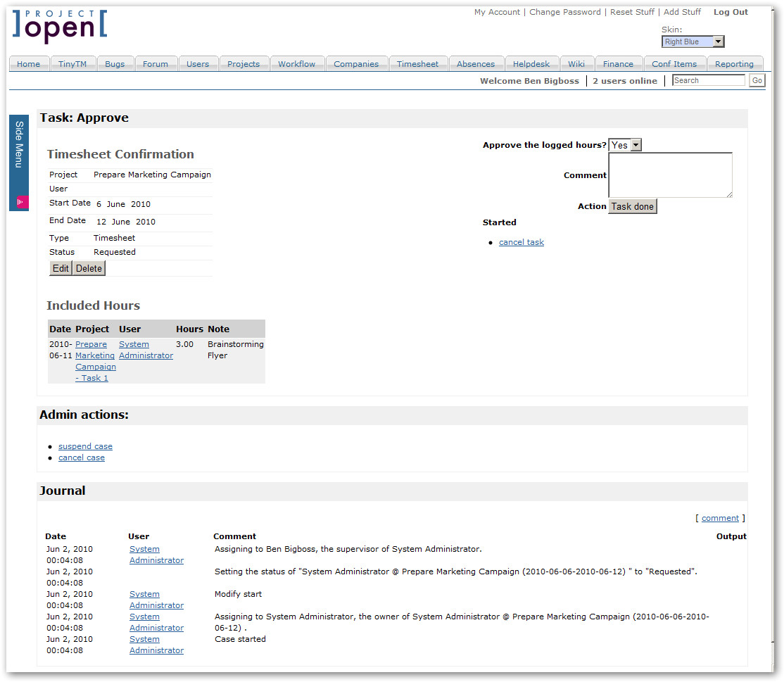This screenshot has height=682, width=784.
Task: Switch to the Timesheet tab
Action: click(417, 64)
